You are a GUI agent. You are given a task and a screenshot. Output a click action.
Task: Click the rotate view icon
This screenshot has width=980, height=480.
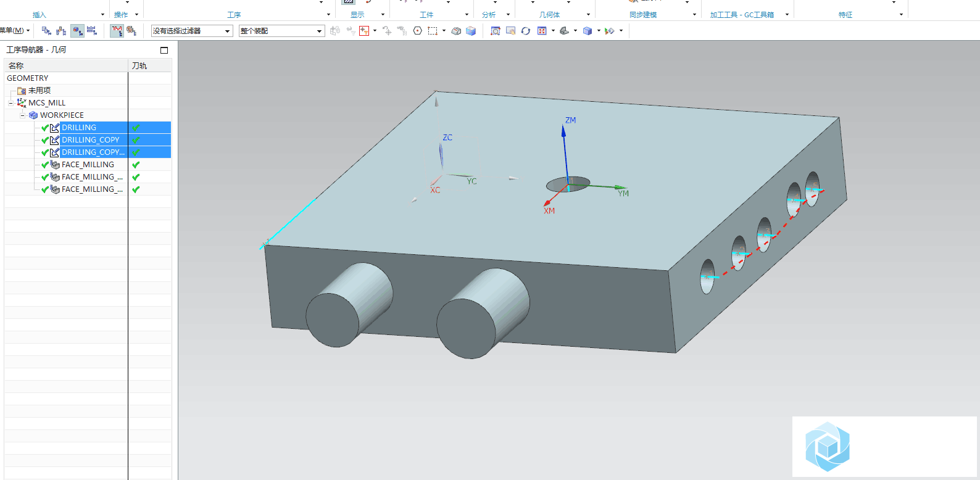(526, 30)
